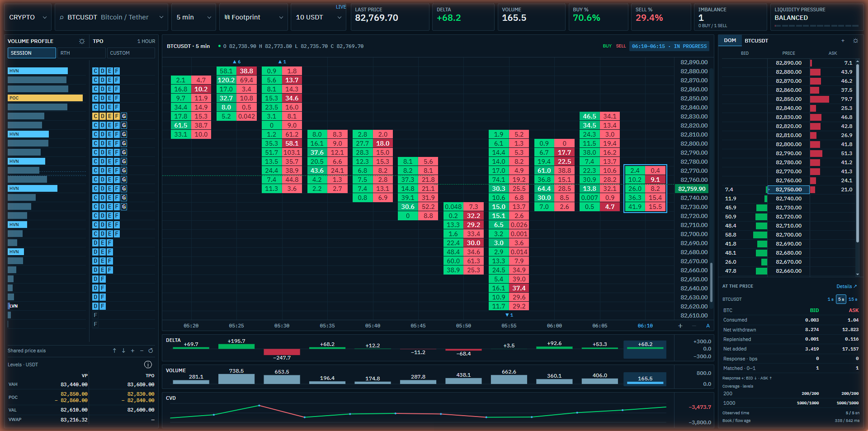Click the +195.7 delta bar value
Screen dimensions: 868x431
[236, 341]
